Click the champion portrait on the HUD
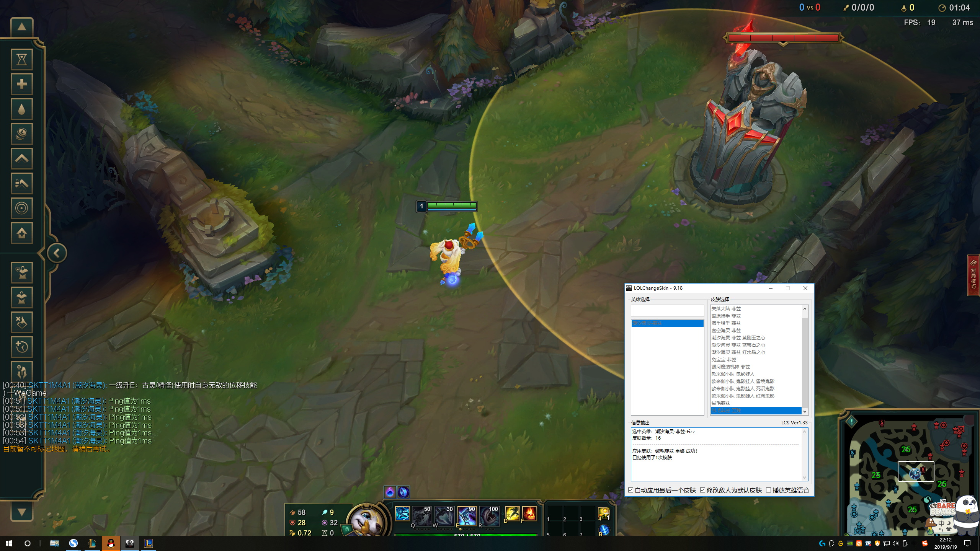The width and height of the screenshot is (980, 551). point(367,521)
